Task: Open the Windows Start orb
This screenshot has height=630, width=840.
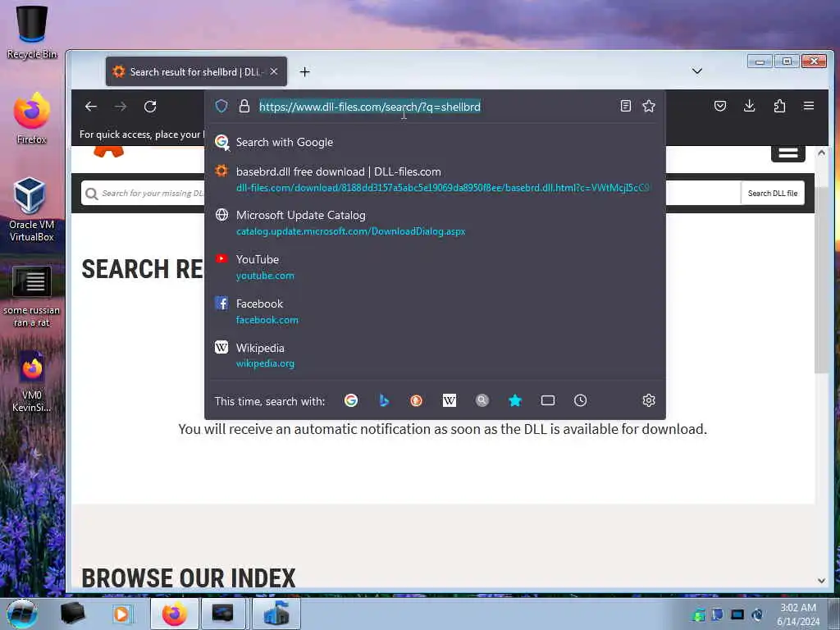Action: (x=22, y=614)
